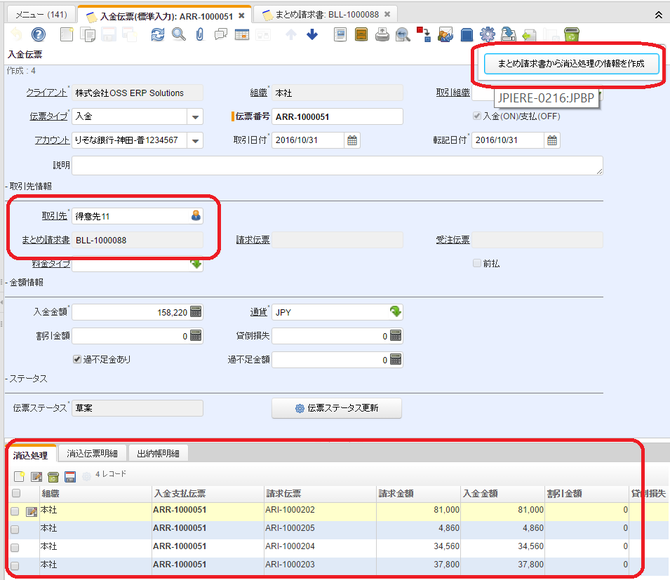Click the edit record icon in the detail toolbar
This screenshot has width=670, height=580.
[x=36, y=476]
